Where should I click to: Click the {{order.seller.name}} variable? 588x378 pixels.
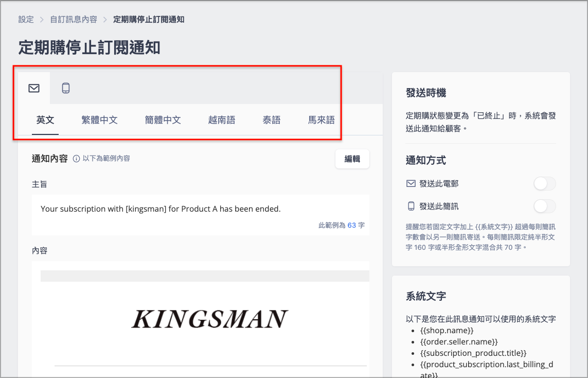pos(459,341)
